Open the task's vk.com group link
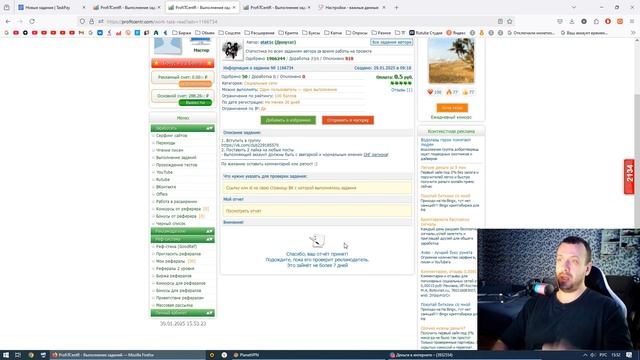 [x=250, y=145]
